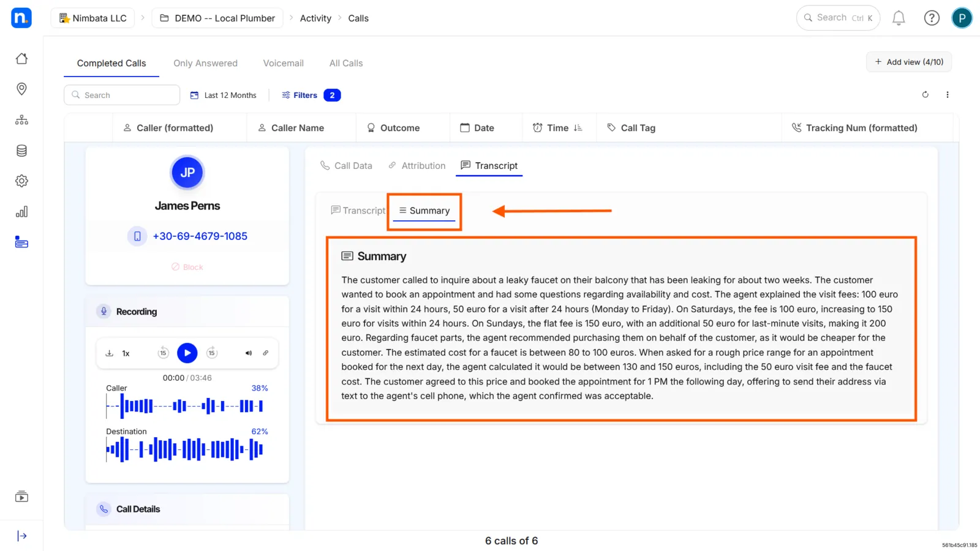
Task: Open the table three-dot options menu
Action: (x=948, y=95)
